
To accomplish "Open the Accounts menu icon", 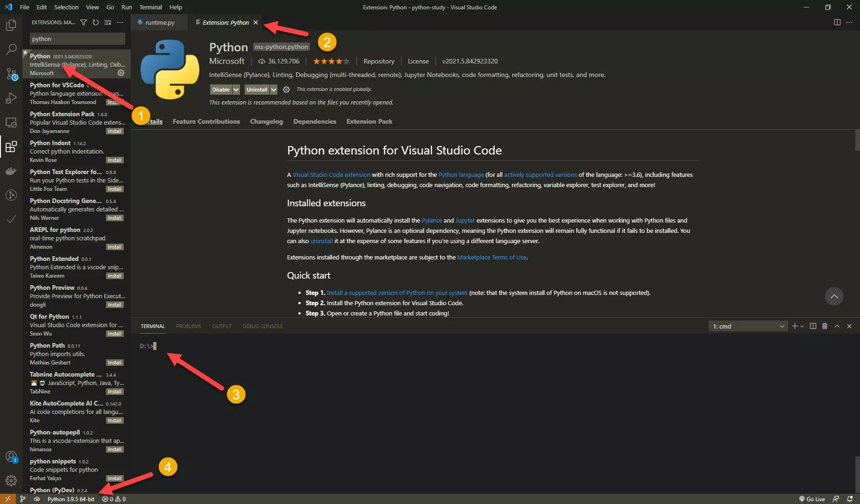I will pyautogui.click(x=11, y=456).
